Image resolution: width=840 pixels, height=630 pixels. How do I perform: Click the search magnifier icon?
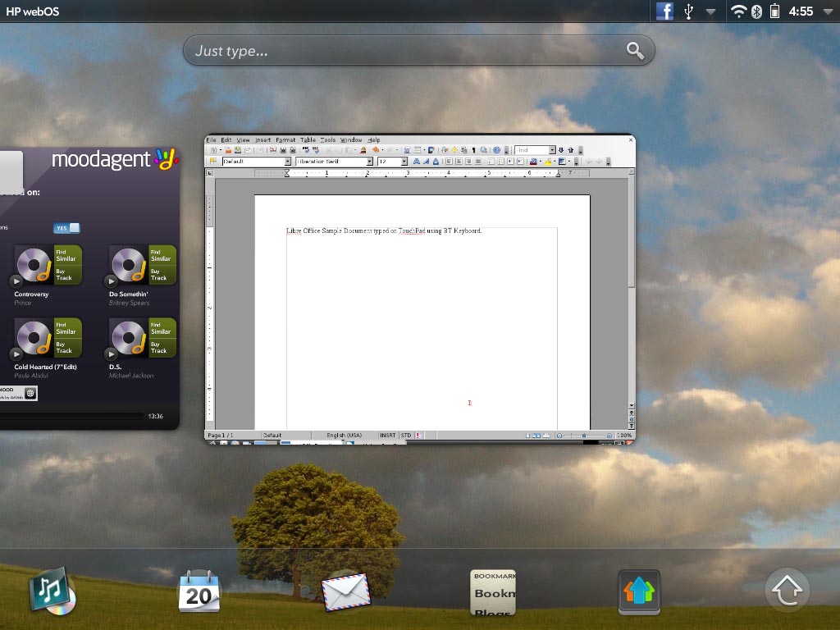[x=635, y=51]
